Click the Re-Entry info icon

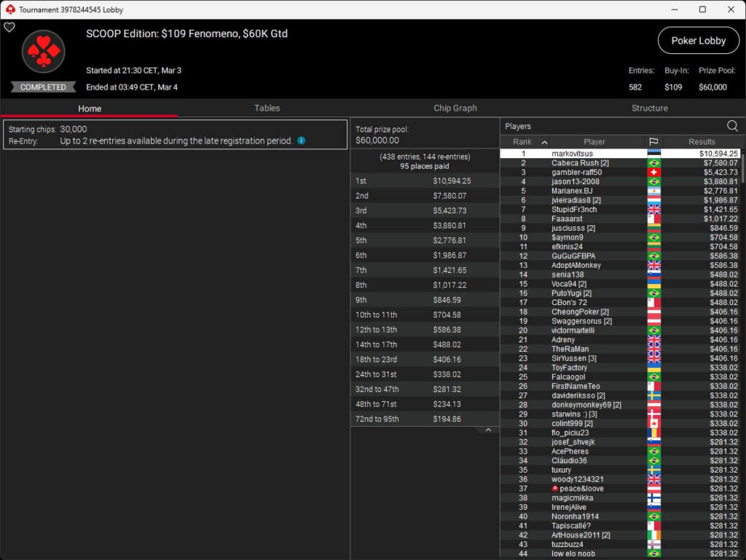point(301,141)
